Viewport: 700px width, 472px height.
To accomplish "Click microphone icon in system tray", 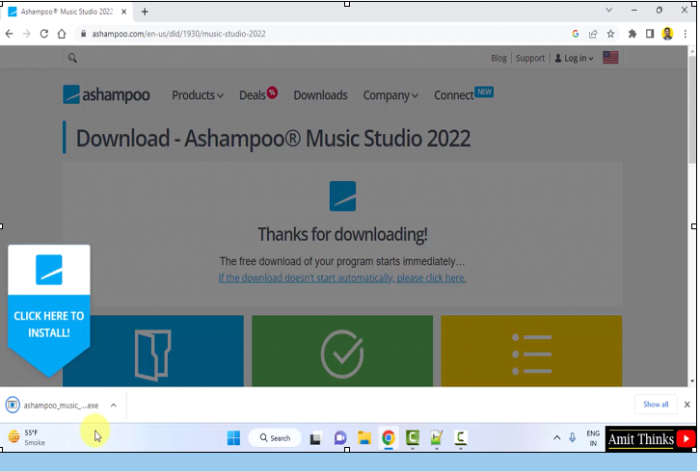I will tap(572, 438).
